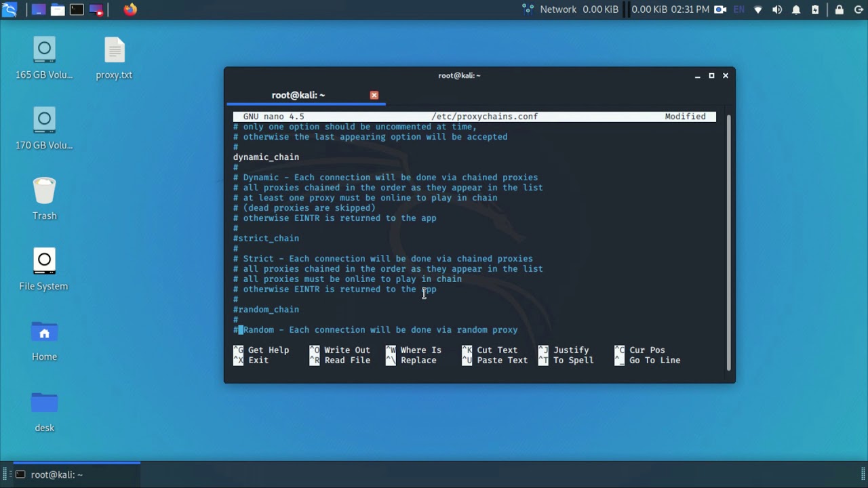Place cursor on the #random_chain line

266,310
